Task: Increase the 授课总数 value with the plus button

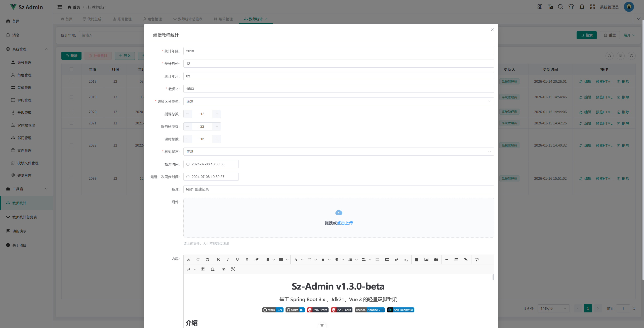Action: point(217,114)
